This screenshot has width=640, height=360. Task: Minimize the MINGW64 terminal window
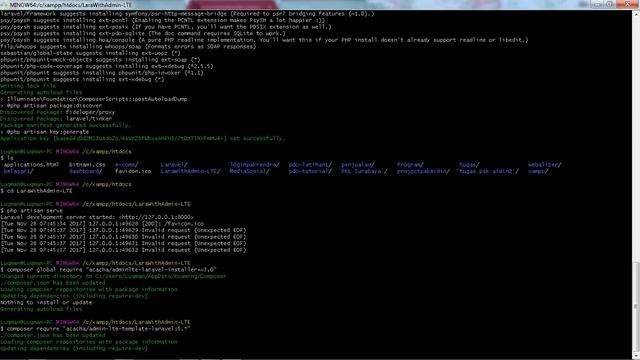coord(597,4)
